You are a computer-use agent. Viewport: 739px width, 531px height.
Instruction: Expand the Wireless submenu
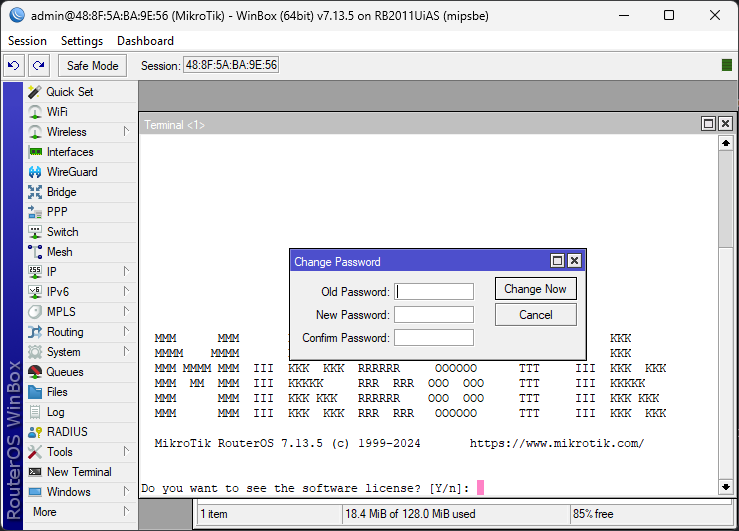[126, 132]
